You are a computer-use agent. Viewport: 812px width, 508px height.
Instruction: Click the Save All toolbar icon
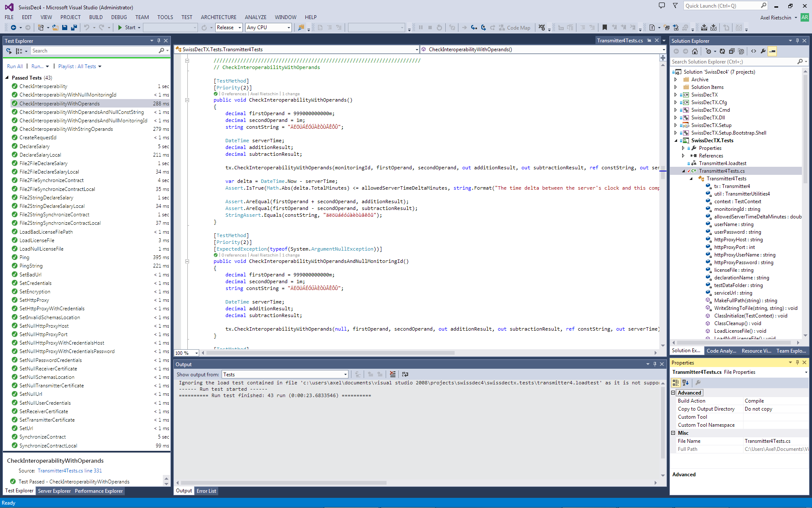click(74, 28)
